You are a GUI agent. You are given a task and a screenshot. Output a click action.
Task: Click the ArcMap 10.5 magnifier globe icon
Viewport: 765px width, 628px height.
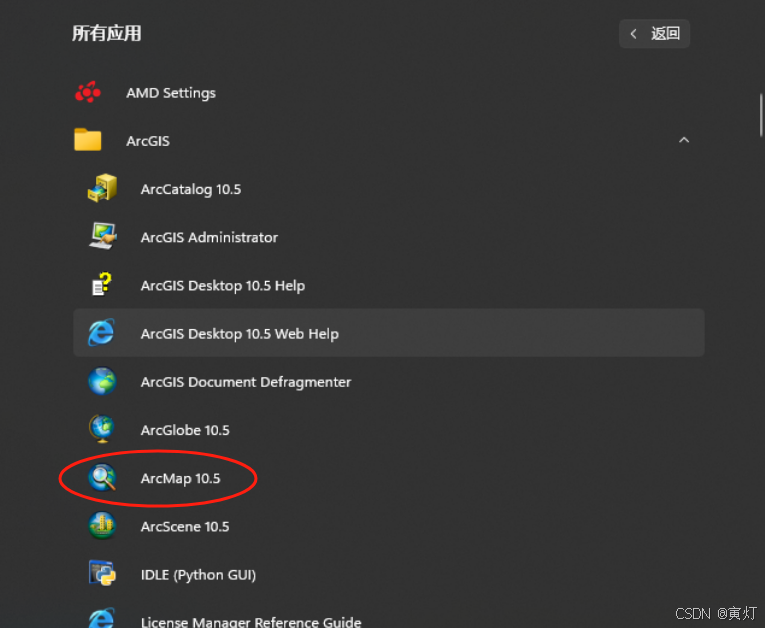(x=102, y=477)
